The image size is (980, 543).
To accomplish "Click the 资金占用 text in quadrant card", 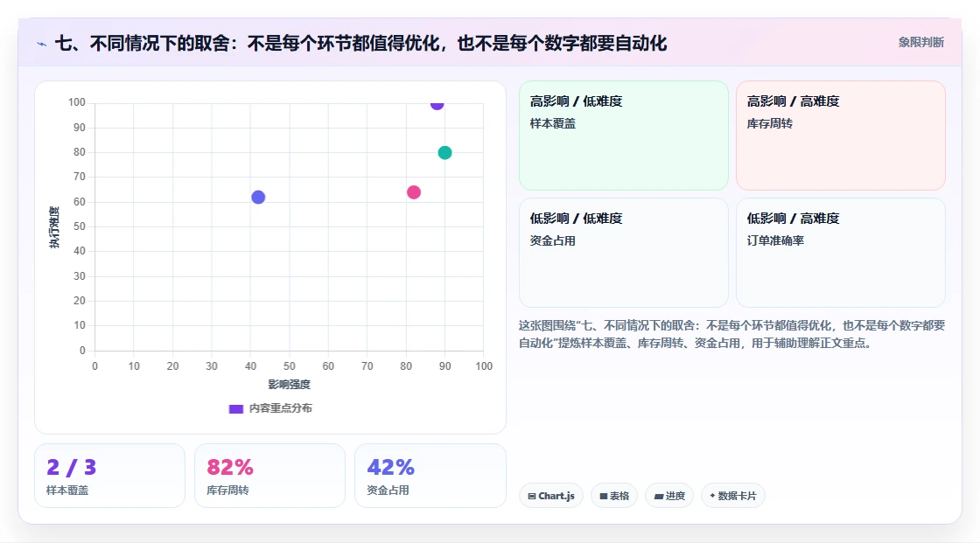I will click(x=552, y=240).
